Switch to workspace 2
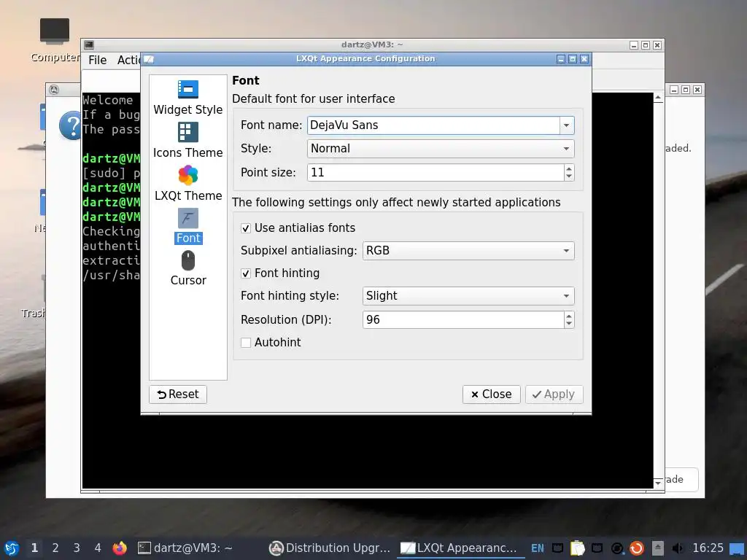747x560 pixels. point(55,548)
